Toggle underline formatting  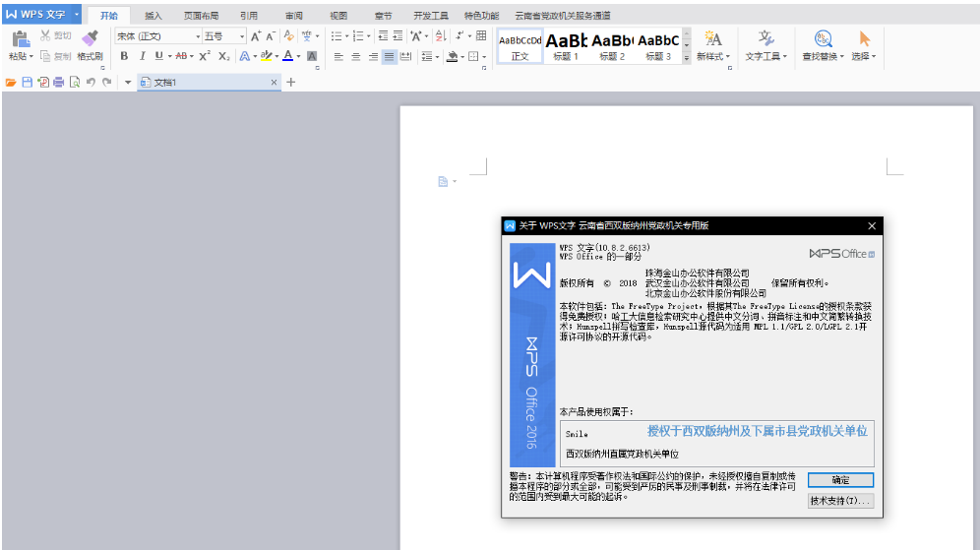[x=158, y=56]
